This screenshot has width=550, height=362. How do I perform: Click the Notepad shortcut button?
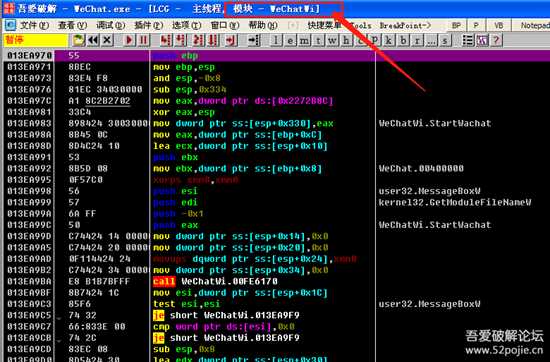coord(531,25)
